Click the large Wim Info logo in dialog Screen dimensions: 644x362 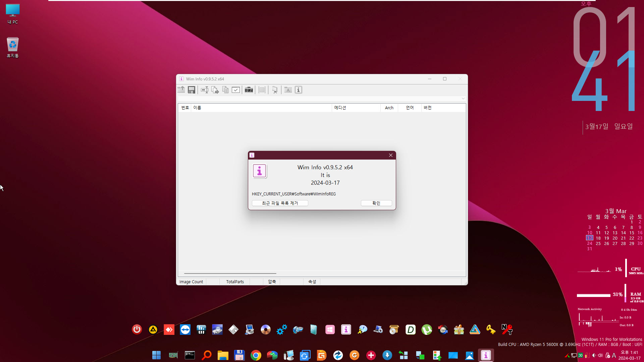point(260,171)
